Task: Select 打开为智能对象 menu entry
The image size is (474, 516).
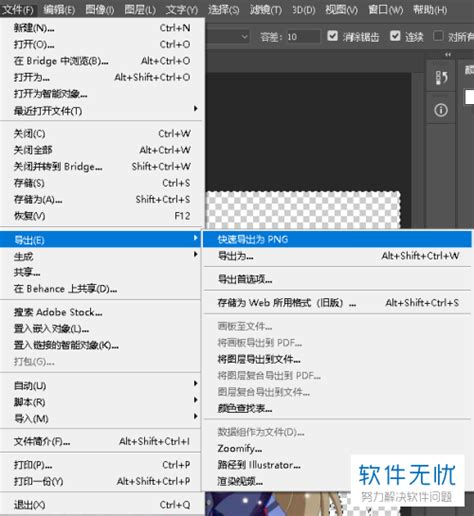Action: click(102, 94)
